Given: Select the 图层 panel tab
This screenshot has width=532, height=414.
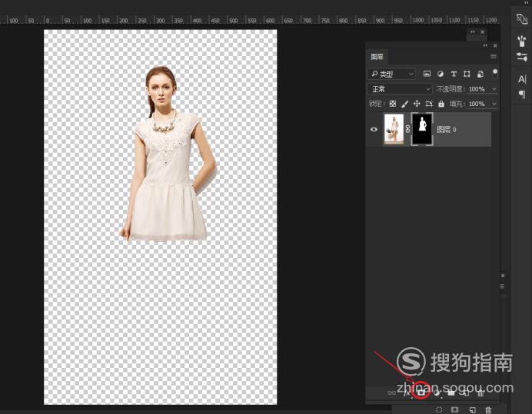Looking at the screenshot, I should [377, 57].
